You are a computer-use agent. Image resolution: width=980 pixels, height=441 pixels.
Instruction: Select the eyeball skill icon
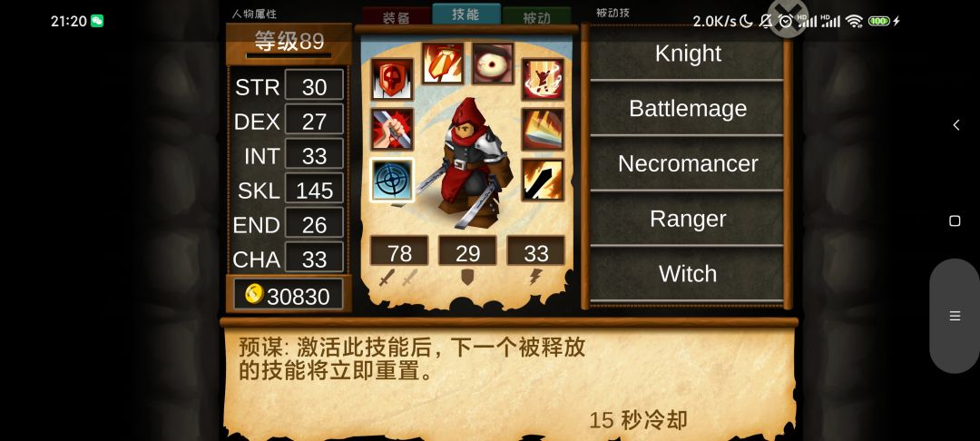pos(493,64)
